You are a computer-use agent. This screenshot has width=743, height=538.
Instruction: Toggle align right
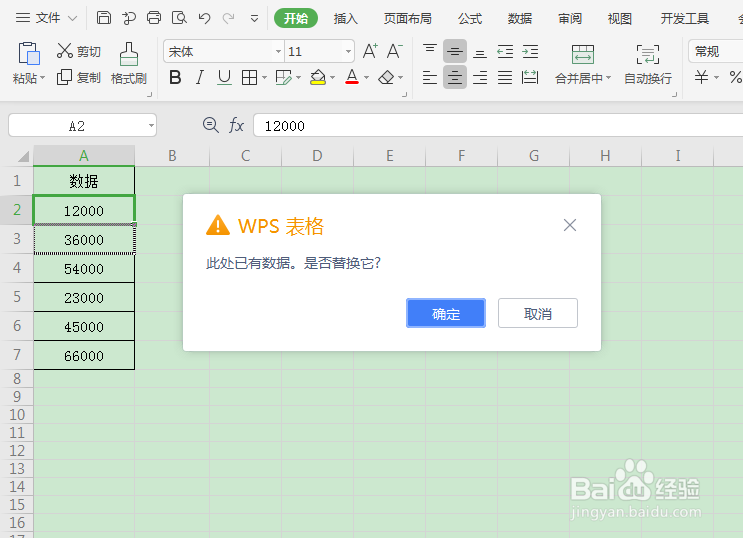[x=480, y=77]
